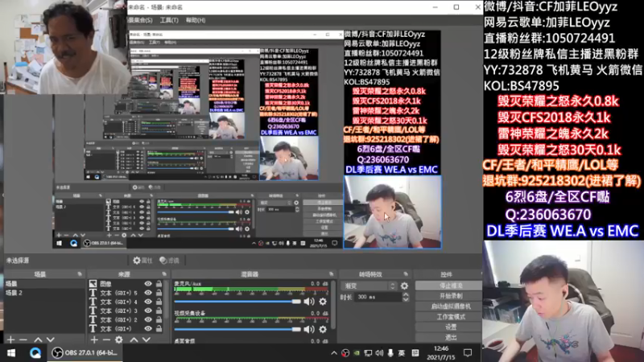The height and width of the screenshot is (362, 644).
Task: Move the selected source down
Action: pyautogui.click(x=147, y=339)
